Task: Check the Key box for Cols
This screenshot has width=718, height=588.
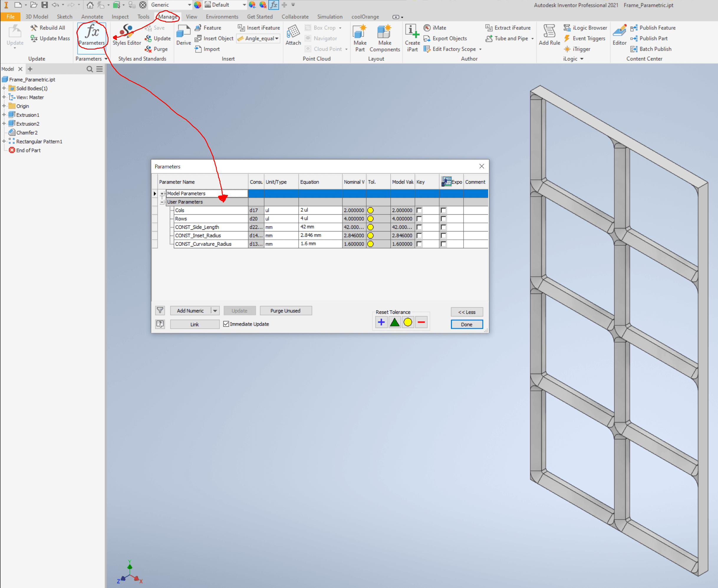Action: click(419, 210)
